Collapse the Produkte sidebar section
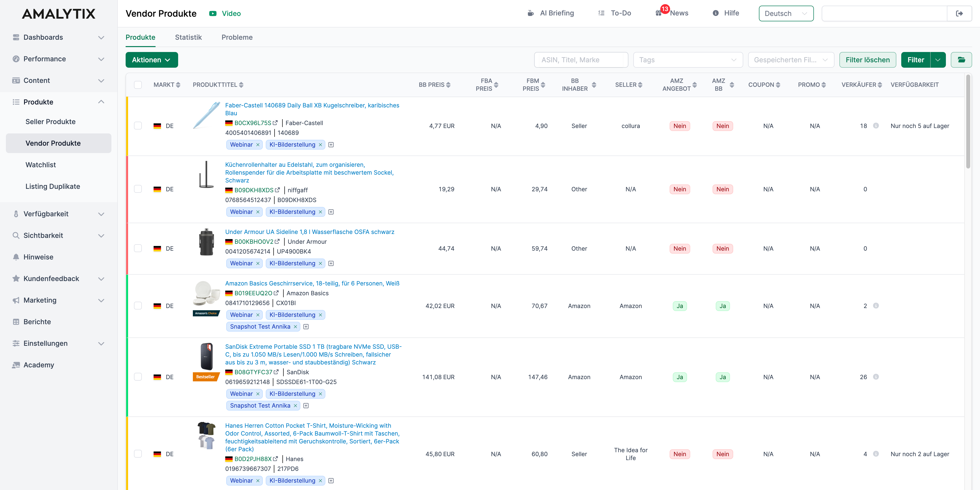 click(101, 102)
